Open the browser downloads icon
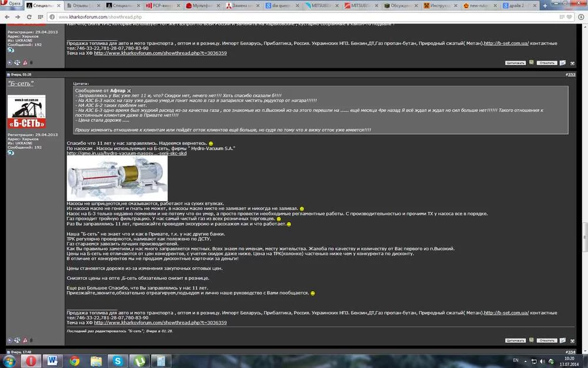Viewport: 588px width, 368px height. pos(581,17)
